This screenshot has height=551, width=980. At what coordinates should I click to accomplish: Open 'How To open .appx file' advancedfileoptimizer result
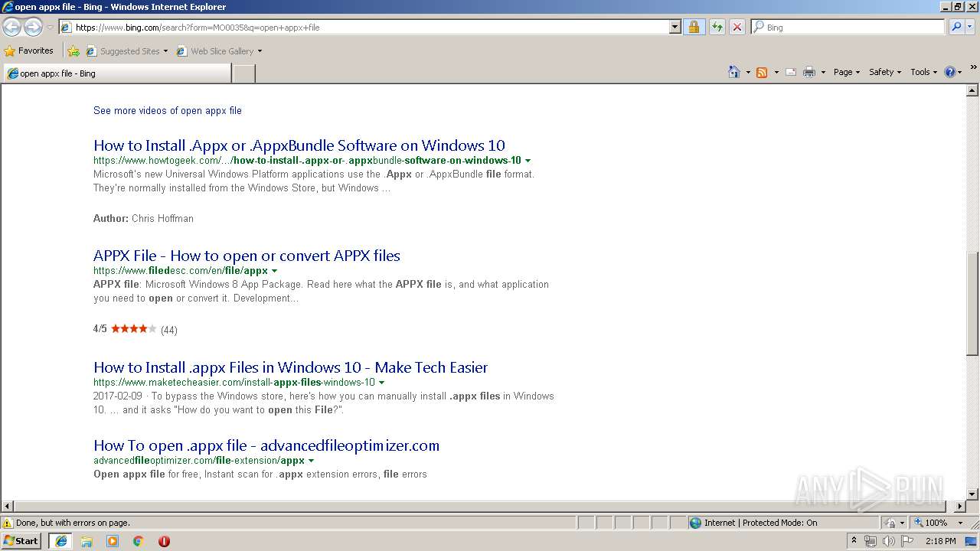(266, 445)
